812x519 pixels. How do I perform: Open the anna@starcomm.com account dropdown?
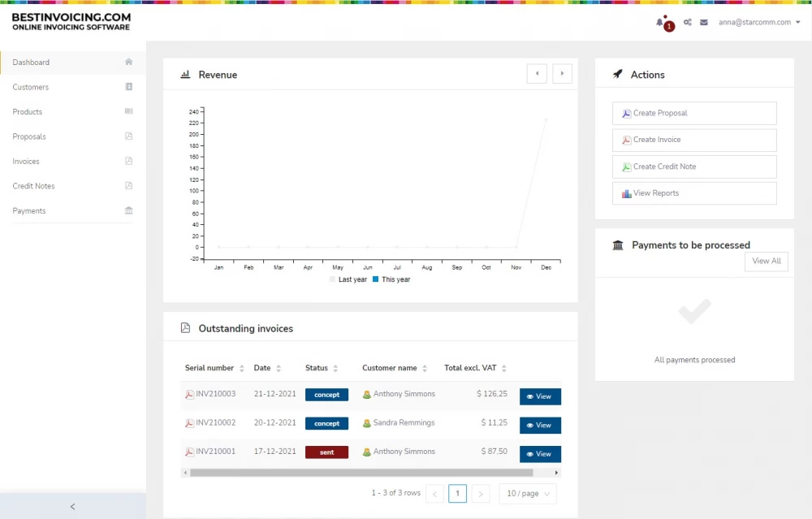(x=759, y=23)
